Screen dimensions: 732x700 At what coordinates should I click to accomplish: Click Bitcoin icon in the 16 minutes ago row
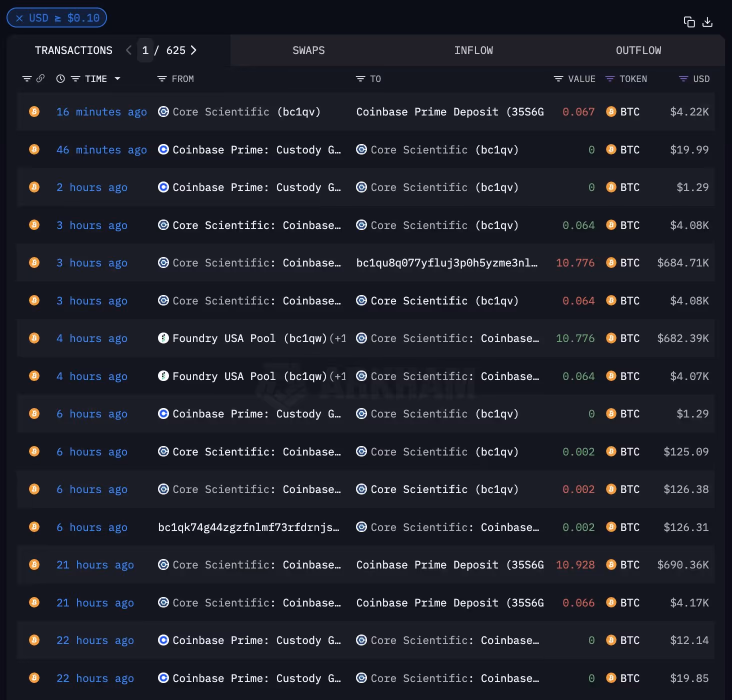pos(34,111)
